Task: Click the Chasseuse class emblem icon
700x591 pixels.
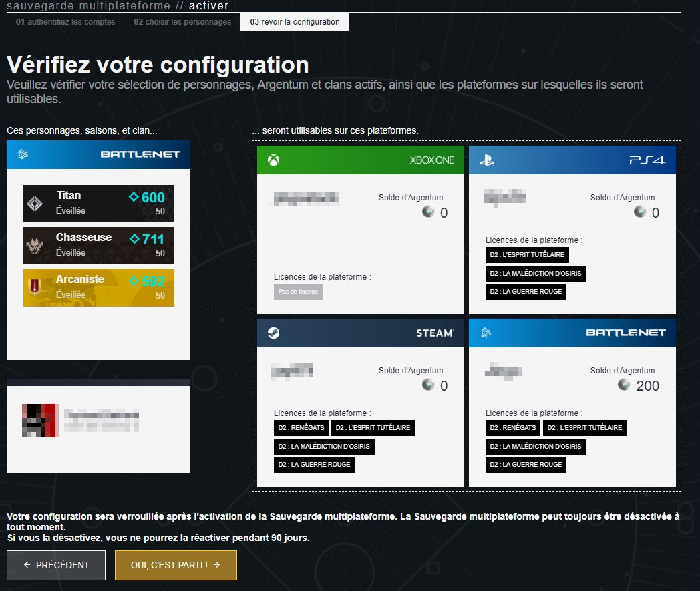Action: click(35, 246)
